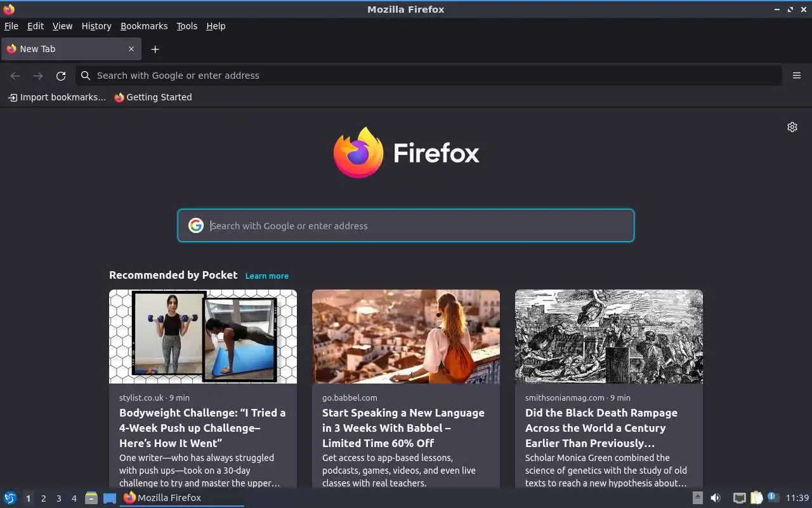Switch to workspace 4
The width and height of the screenshot is (812, 508).
coord(74,498)
